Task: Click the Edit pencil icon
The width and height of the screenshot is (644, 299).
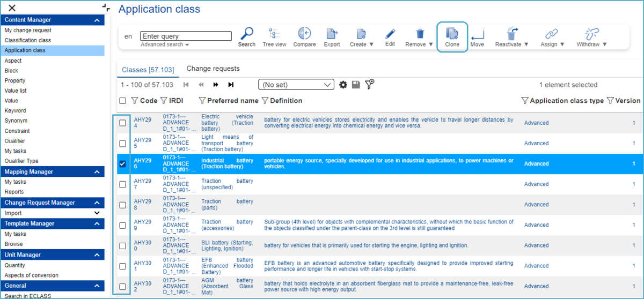Action: tap(390, 33)
